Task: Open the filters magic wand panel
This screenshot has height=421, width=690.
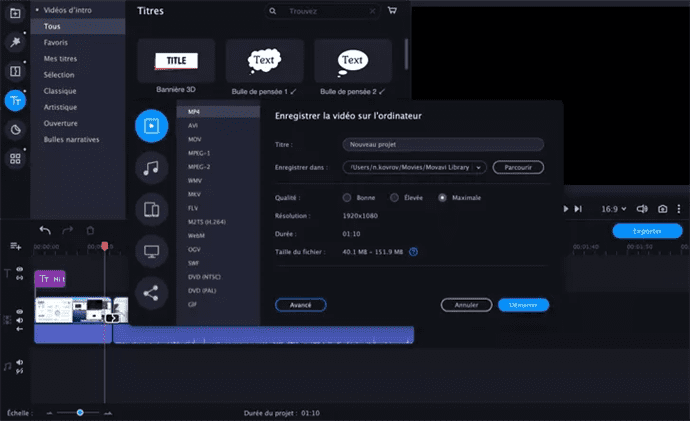Action: point(15,42)
